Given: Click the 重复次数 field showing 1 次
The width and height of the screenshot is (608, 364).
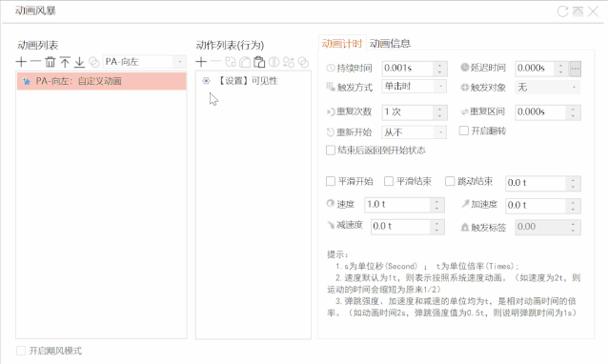Looking at the screenshot, I should 407,112.
